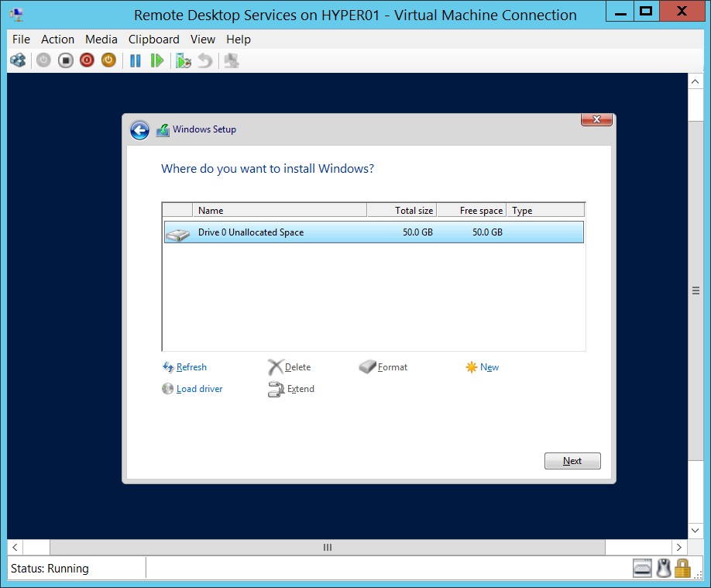
Task: Click the Format drive icon
Action: [x=367, y=366]
